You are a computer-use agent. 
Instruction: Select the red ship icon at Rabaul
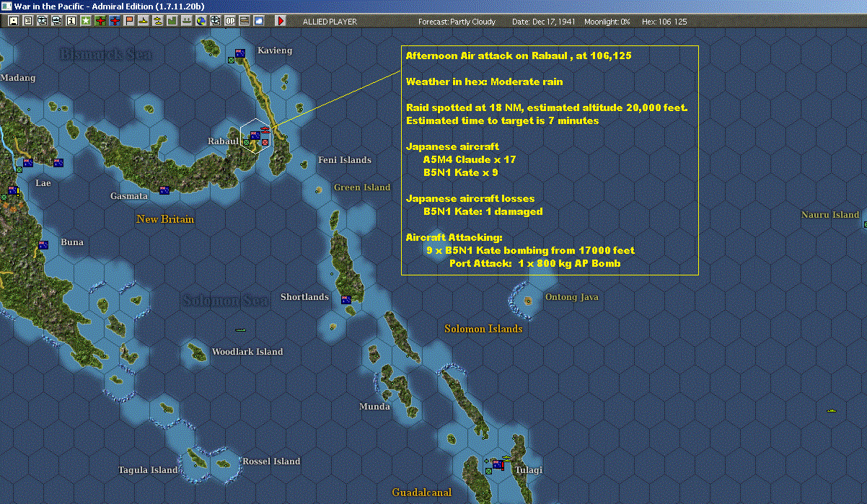pyautogui.click(x=265, y=131)
